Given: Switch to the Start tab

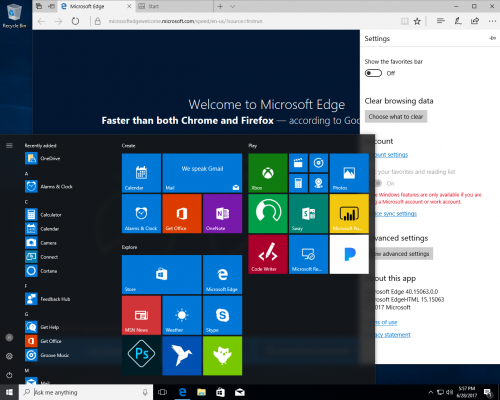Looking at the screenshot, I should [174, 6].
